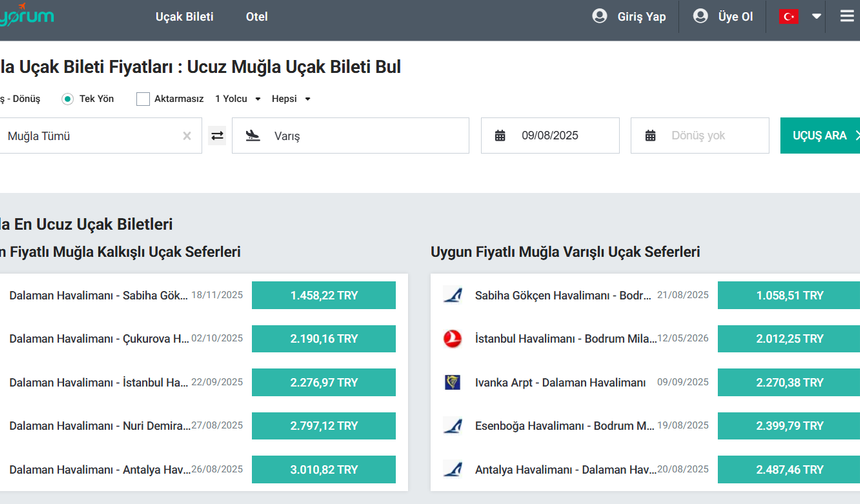Select 1.058,51 TRY price button

pyautogui.click(x=789, y=295)
